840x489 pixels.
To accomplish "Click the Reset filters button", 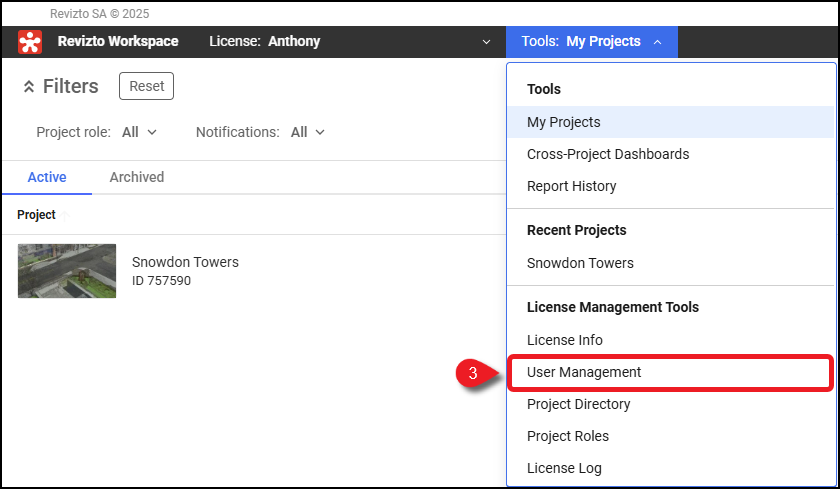I will pyautogui.click(x=146, y=86).
